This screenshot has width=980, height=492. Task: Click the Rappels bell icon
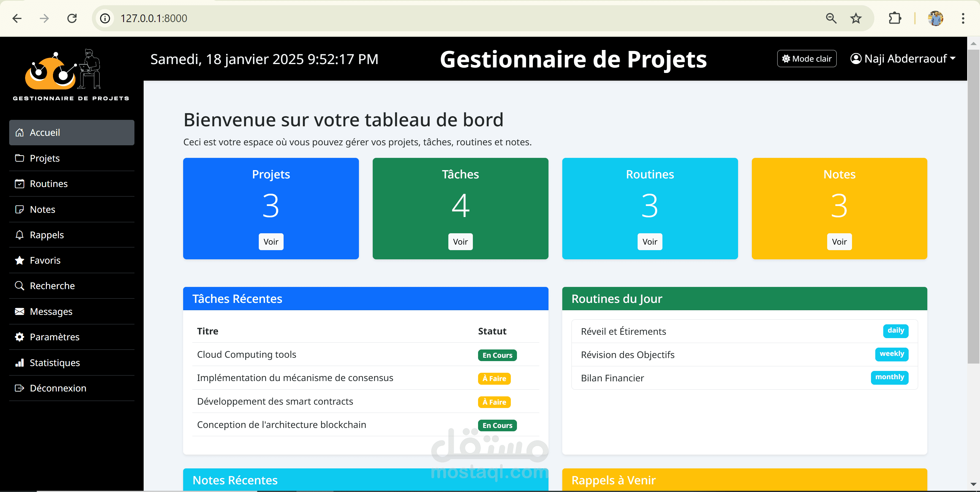click(19, 235)
